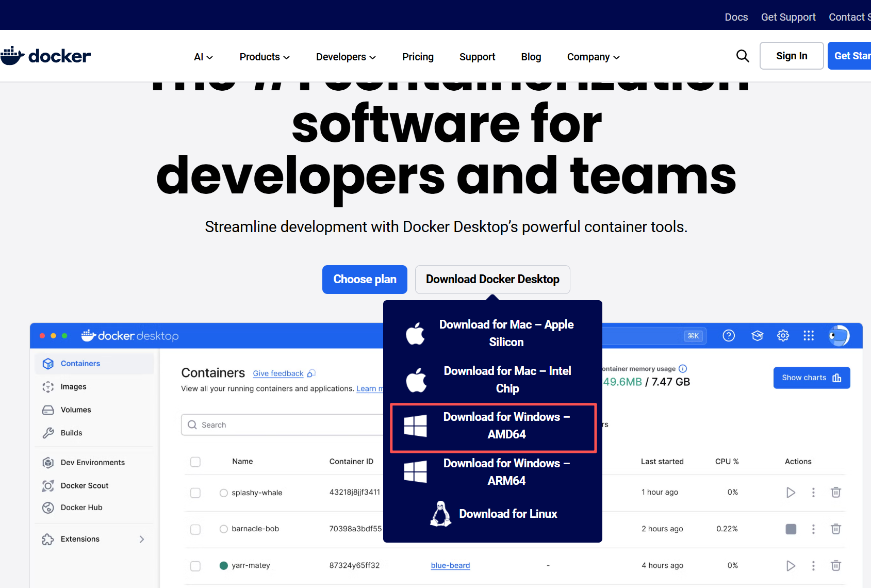Expand the Extensions chevron in sidebar
This screenshot has height=588, width=871.
point(142,539)
